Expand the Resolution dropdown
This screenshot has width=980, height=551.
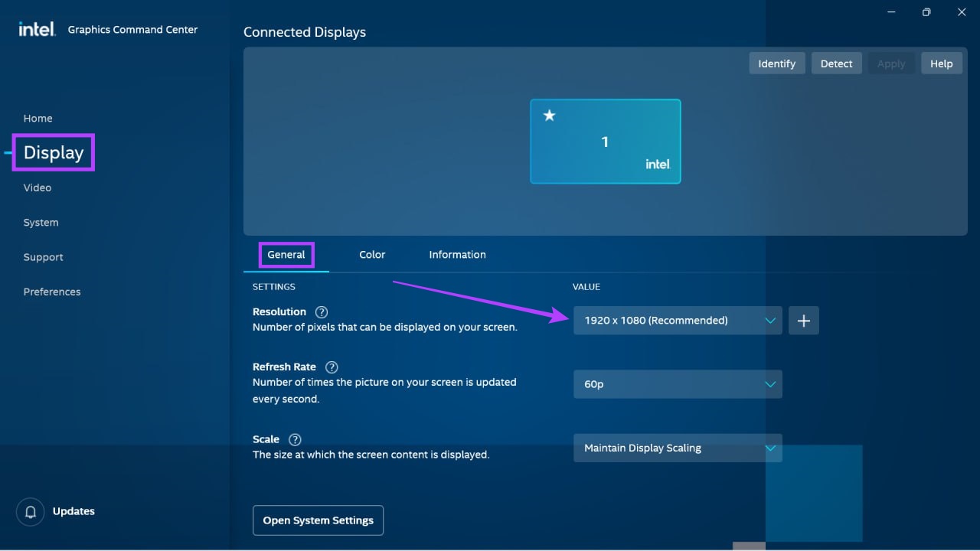[678, 321]
